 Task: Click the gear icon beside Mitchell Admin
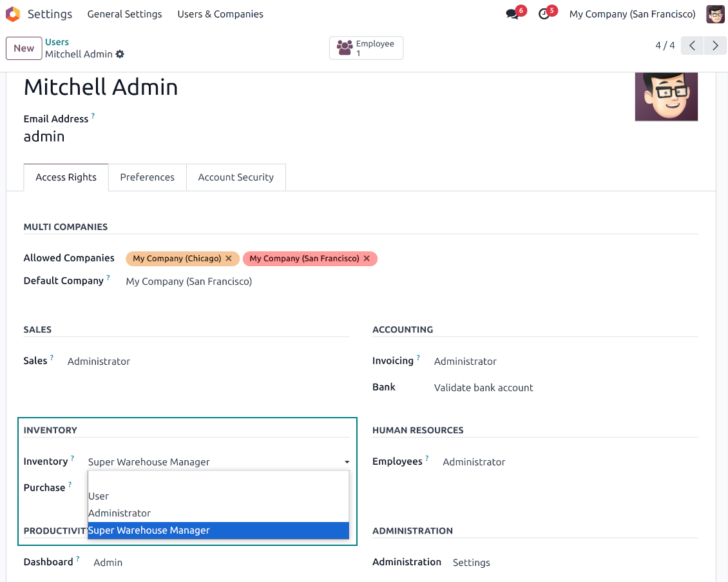point(120,54)
